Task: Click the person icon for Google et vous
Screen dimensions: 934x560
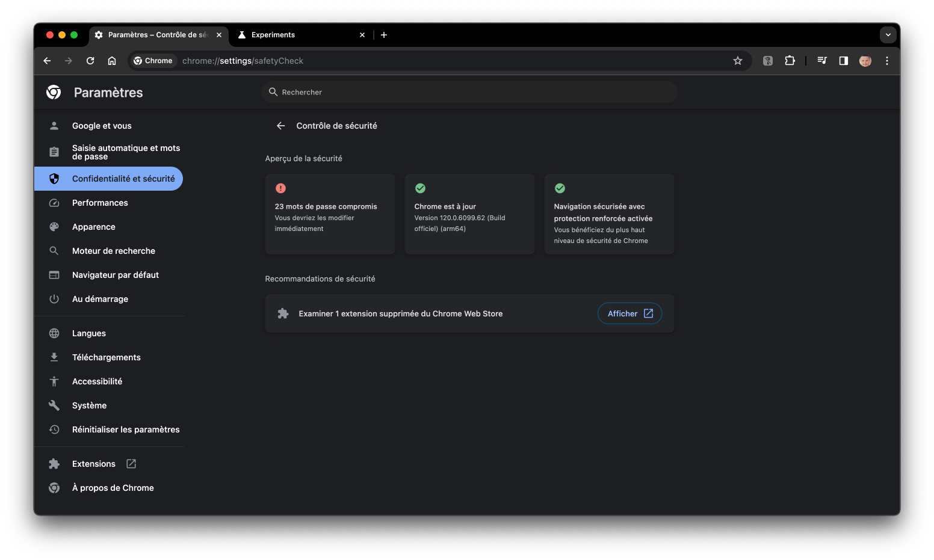Action: coord(54,126)
